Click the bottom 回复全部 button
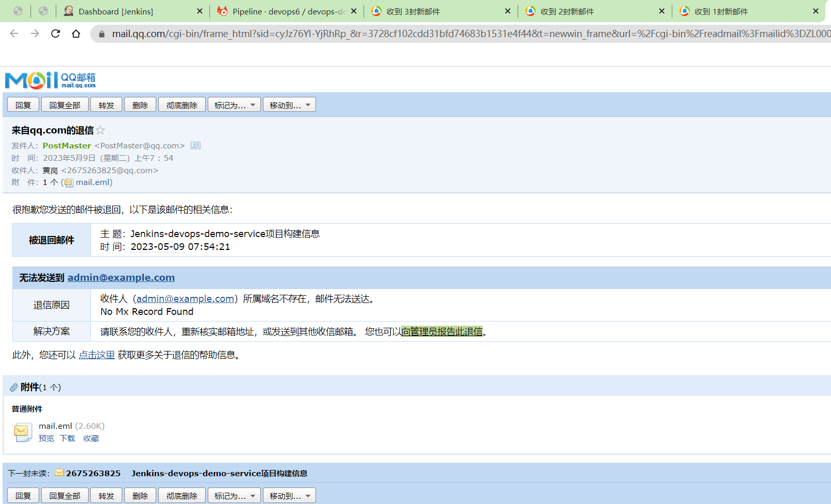Screen dimensions: 831x504 pos(65,495)
